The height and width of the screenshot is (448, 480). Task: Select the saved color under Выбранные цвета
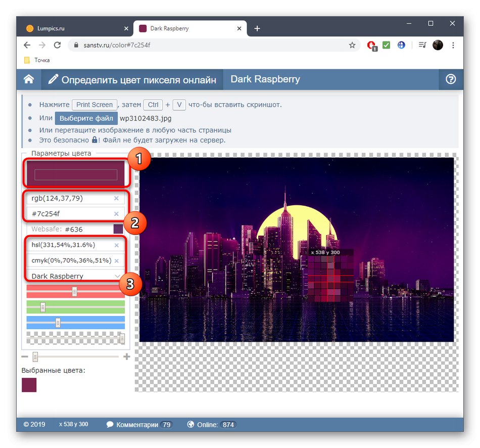coord(29,385)
